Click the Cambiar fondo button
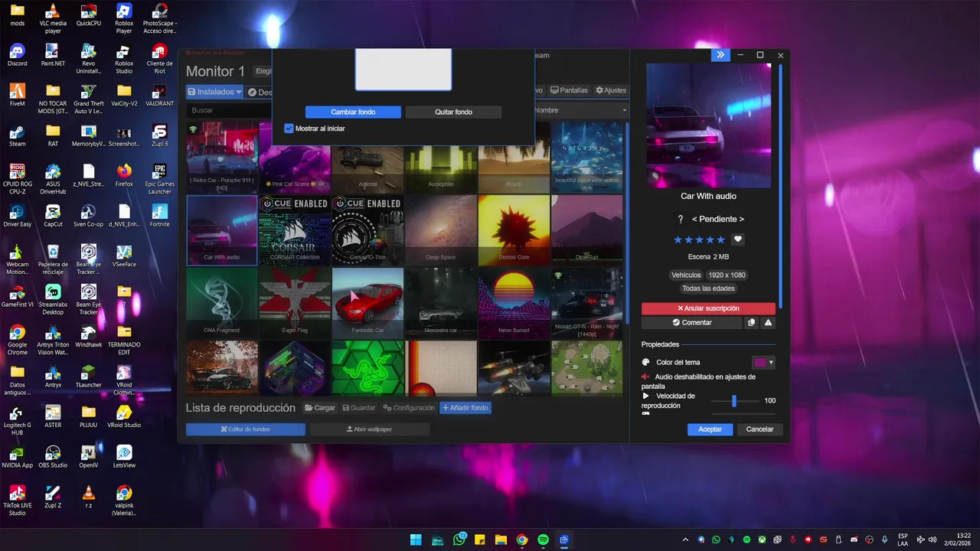Image resolution: width=980 pixels, height=551 pixels. click(353, 112)
